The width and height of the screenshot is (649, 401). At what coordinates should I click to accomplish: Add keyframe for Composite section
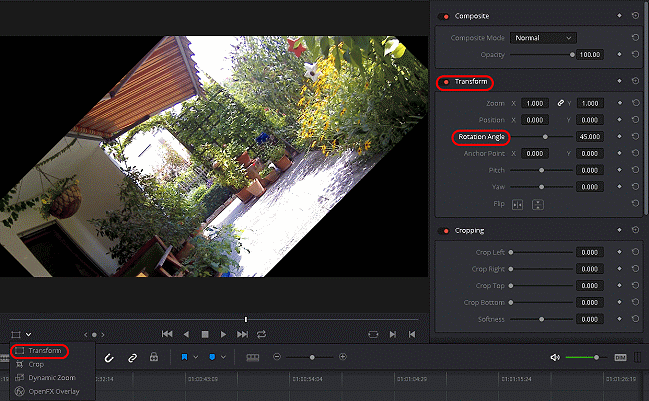click(619, 16)
